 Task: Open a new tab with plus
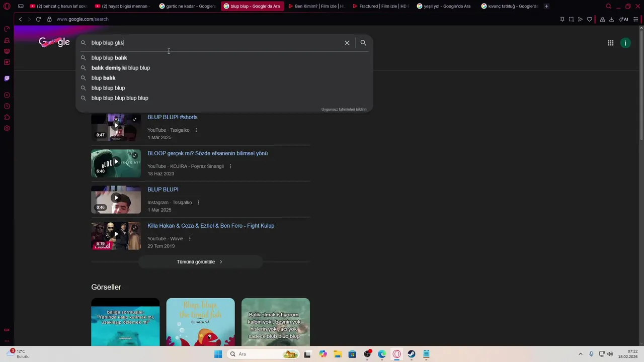point(546,6)
